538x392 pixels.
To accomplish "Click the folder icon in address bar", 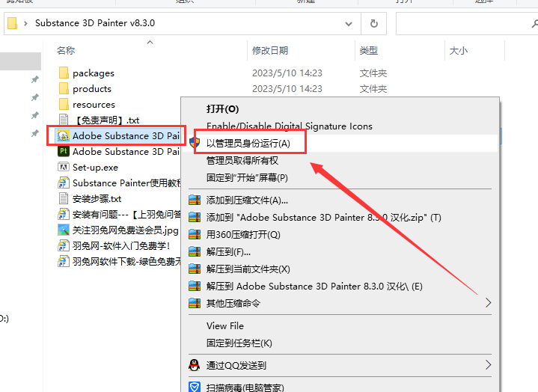I will (13, 23).
